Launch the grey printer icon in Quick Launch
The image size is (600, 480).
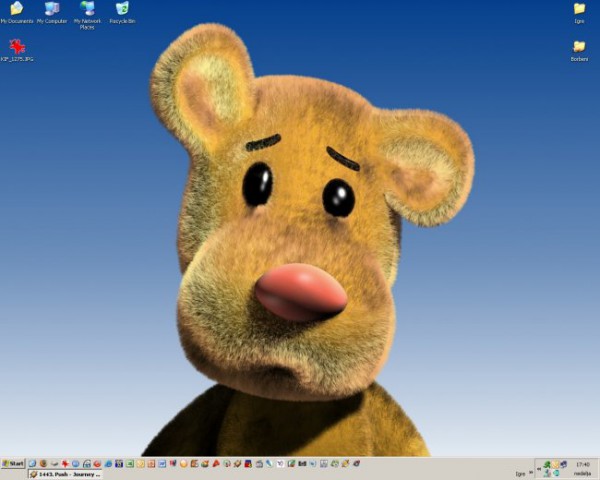(259, 464)
